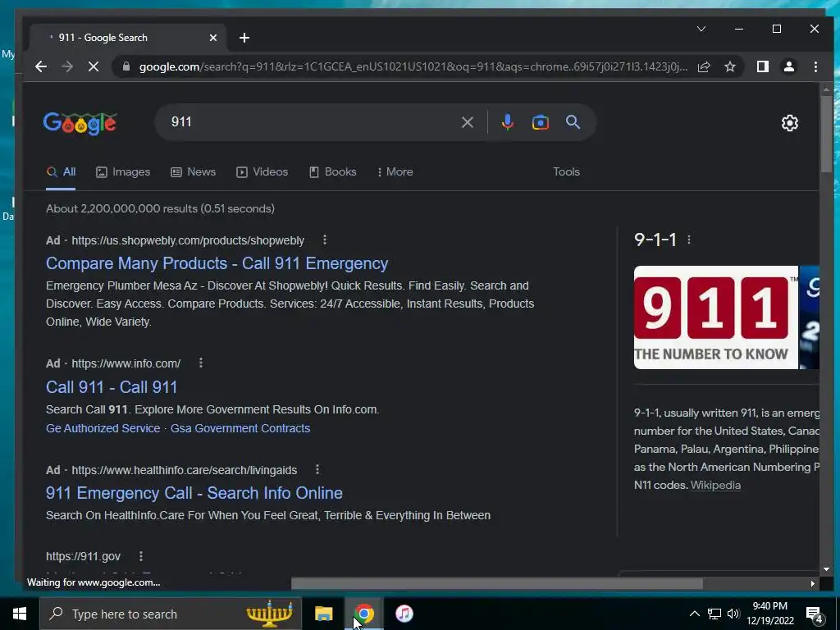Open the taskbar clock and date
The image size is (840, 630).
(x=770, y=614)
